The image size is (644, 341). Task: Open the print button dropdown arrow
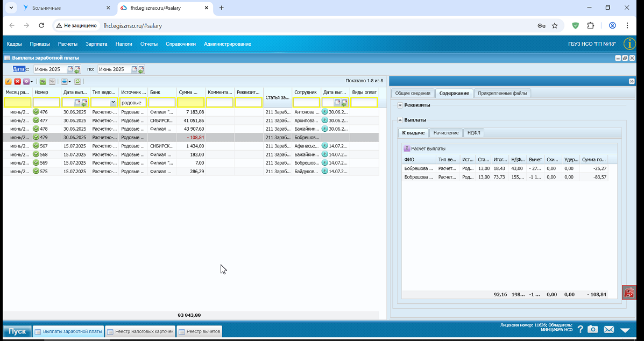(x=69, y=82)
